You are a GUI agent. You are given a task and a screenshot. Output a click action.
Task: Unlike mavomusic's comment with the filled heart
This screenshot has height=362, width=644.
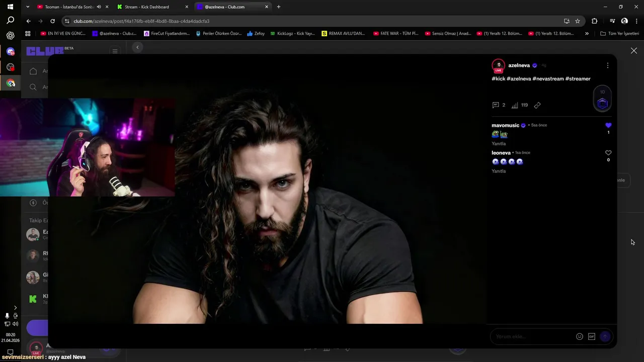[x=608, y=125]
